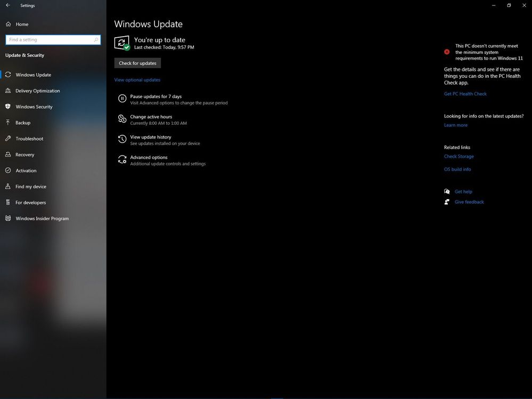This screenshot has width=532, height=399.
Task: Click the Recovery icon
Action: coord(8,154)
